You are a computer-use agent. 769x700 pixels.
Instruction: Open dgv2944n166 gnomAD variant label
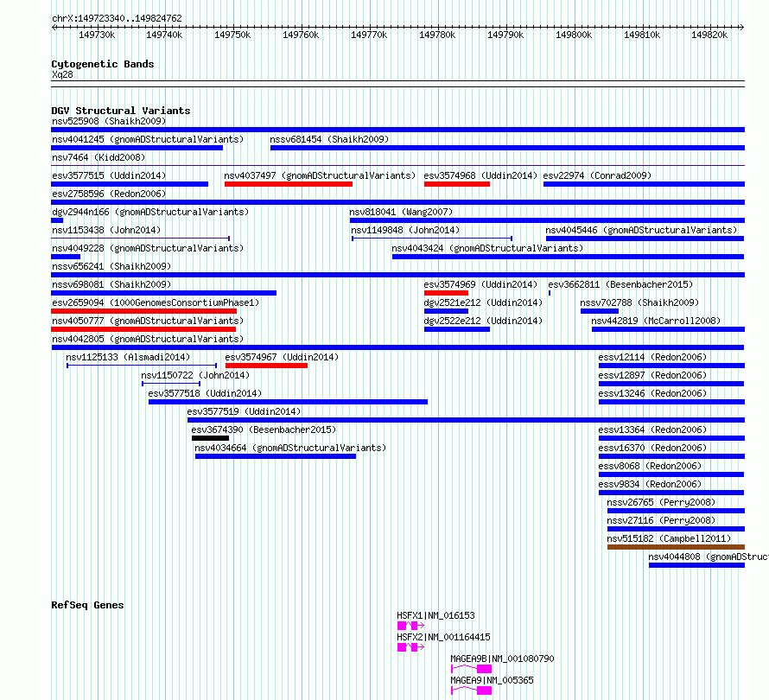coord(150,212)
